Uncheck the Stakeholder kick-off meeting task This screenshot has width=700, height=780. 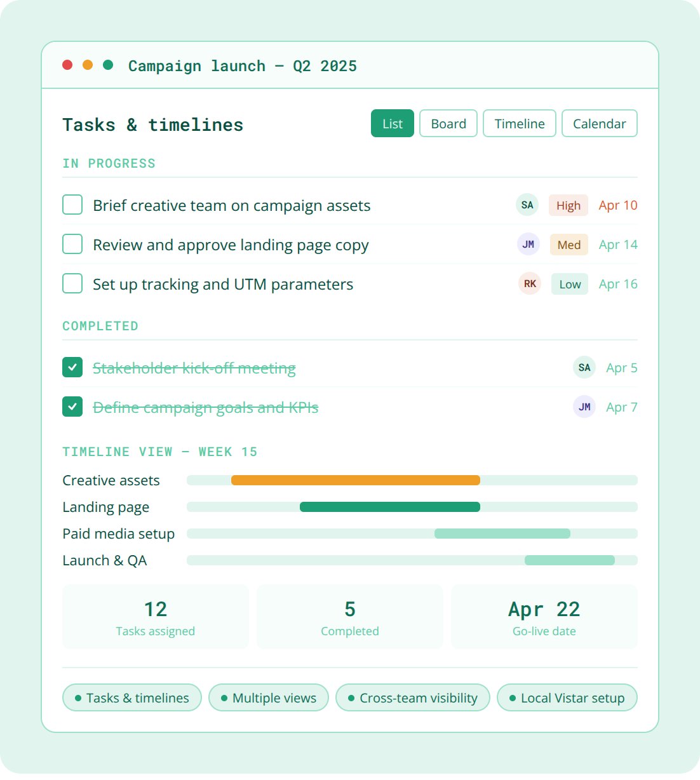[x=72, y=368]
